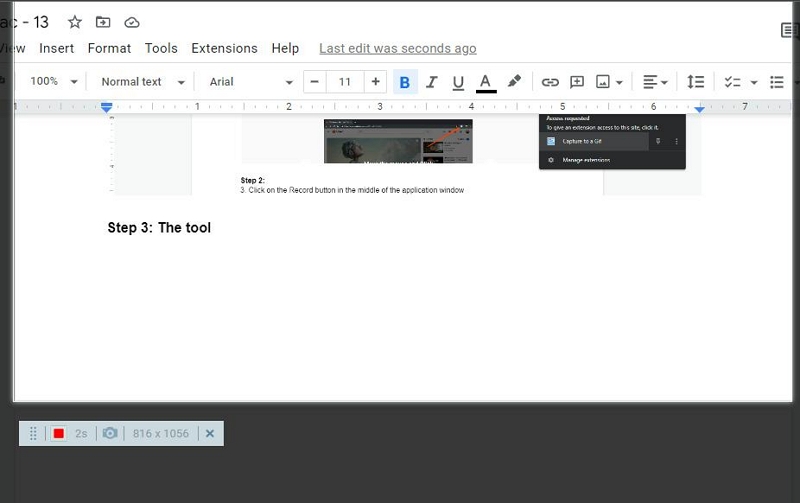
Task: Click the recorder bar grip handle
Action: pos(33,434)
